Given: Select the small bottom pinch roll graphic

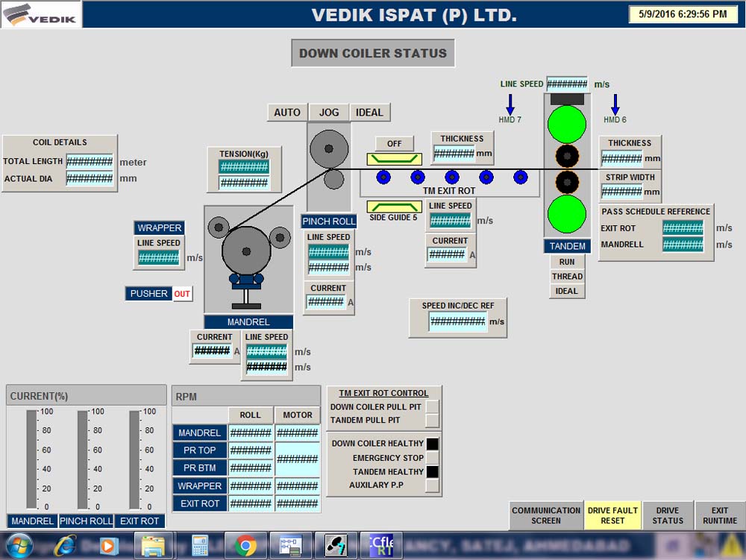Looking at the screenshot, I should pyautogui.click(x=333, y=179).
